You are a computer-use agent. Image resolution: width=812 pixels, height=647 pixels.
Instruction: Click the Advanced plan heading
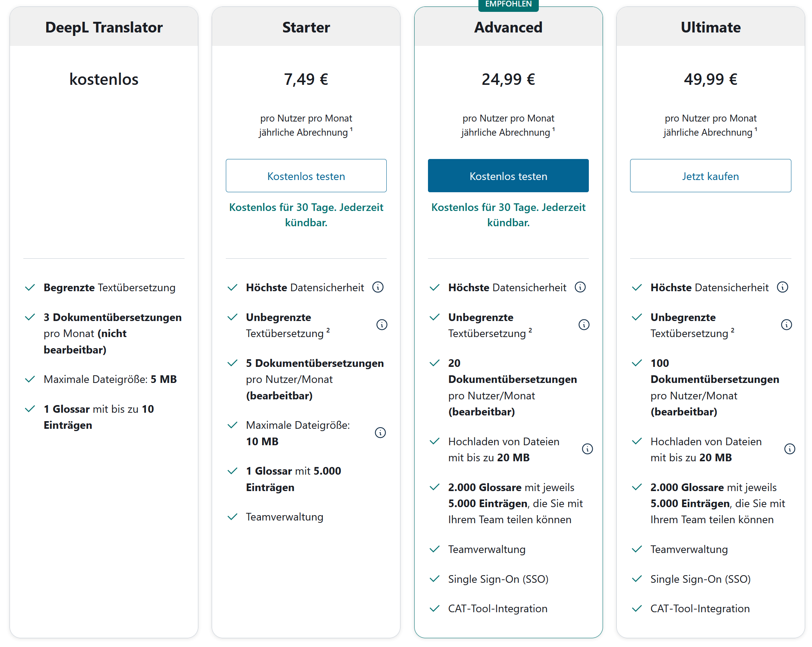(x=508, y=28)
